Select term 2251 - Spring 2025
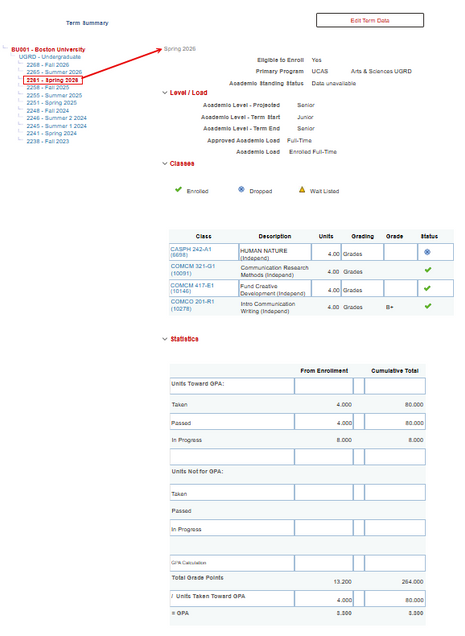This screenshot has width=465, height=636. pyautogui.click(x=52, y=103)
